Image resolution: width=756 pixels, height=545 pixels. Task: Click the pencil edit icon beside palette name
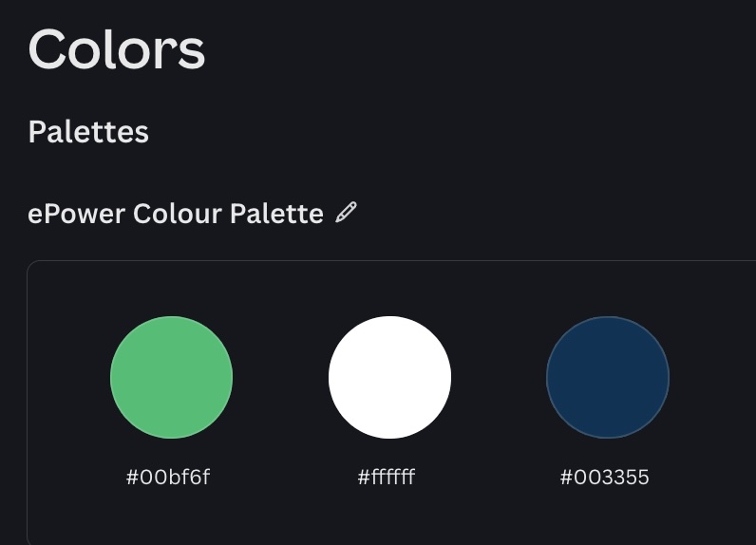point(346,213)
